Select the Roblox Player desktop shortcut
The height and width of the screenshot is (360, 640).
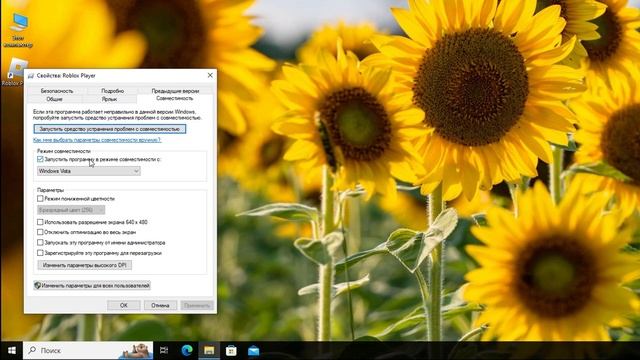[x=14, y=72]
